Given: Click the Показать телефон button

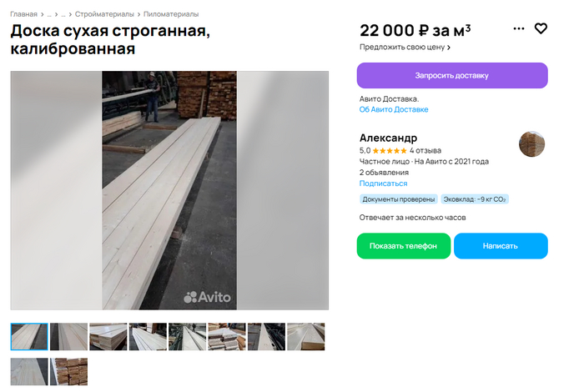Looking at the screenshot, I should (x=403, y=246).
